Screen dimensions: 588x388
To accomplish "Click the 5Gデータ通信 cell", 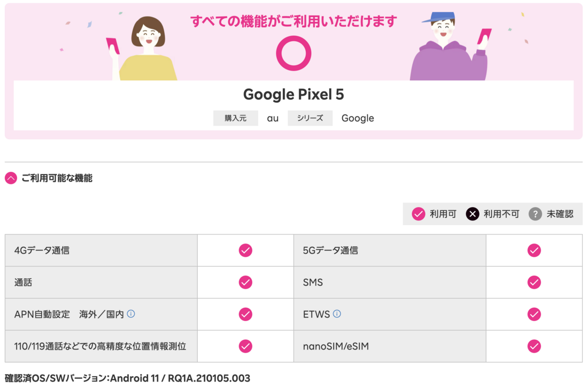I will tap(390, 250).
